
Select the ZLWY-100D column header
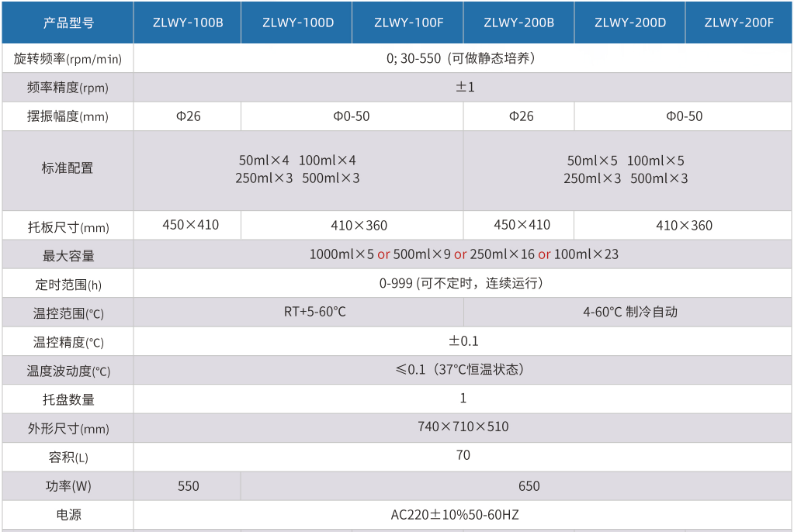[x=297, y=22]
